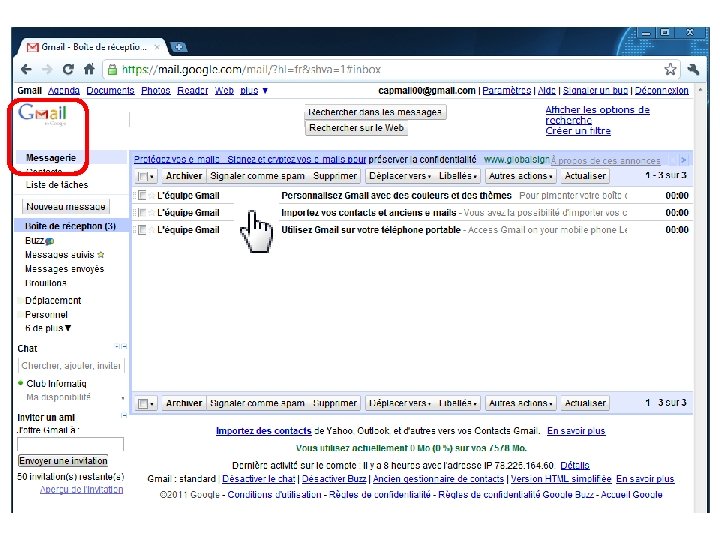Viewport: 720px width, 540px height.
Task: Open Agenda in Google bar
Action: pyautogui.click(x=64, y=91)
